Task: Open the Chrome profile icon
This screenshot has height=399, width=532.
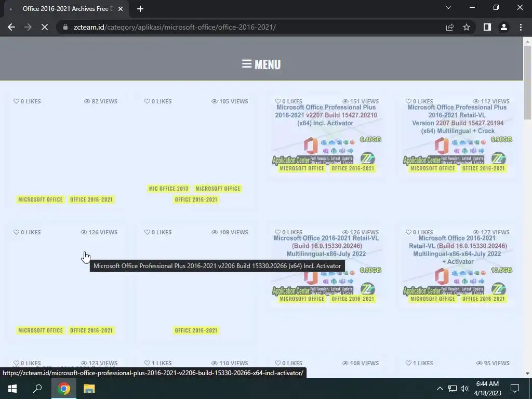Action: click(x=504, y=27)
